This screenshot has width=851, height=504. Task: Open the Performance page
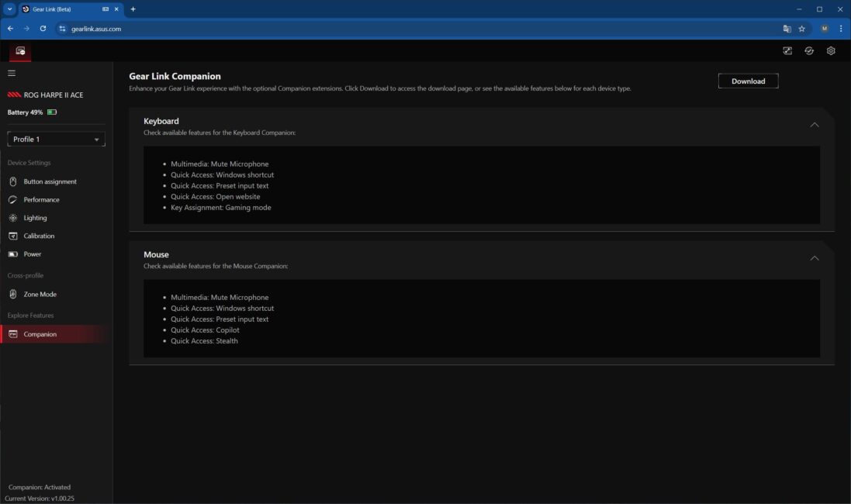pyautogui.click(x=57, y=199)
